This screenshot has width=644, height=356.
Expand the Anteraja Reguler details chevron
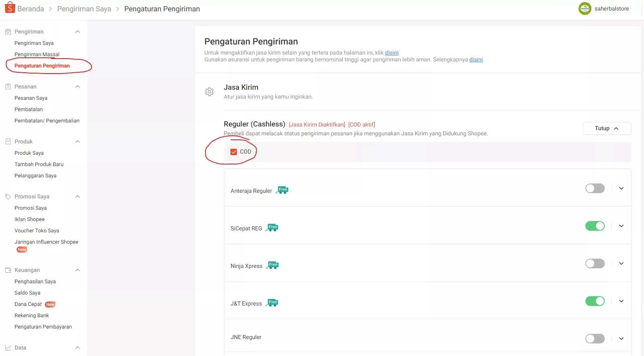[x=621, y=188]
